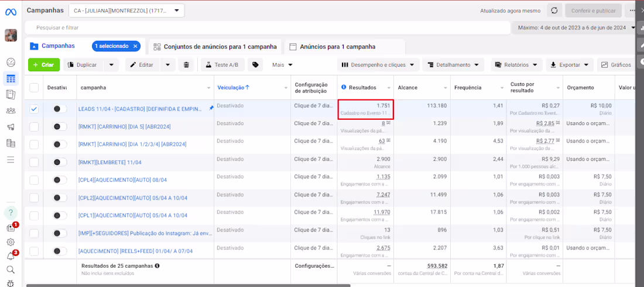Screen dimensions: 644x287
Task: Open the account profile picture
Action: tap(11, 35)
